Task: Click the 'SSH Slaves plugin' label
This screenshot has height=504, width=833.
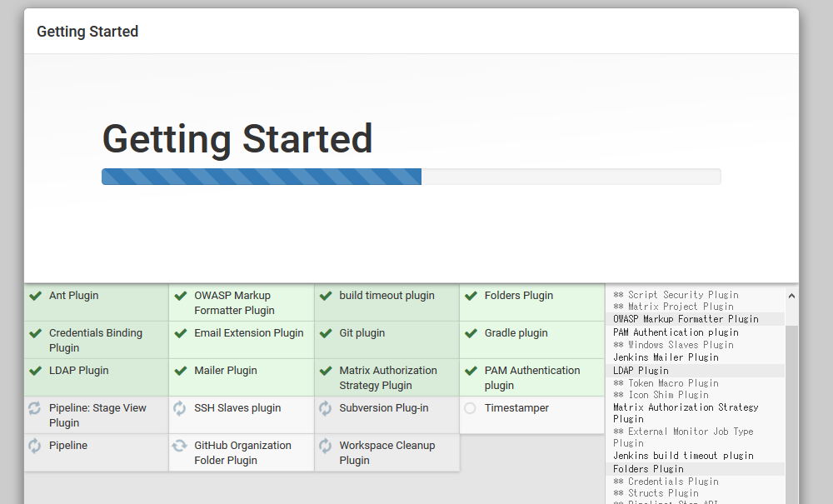Action: 237,408
